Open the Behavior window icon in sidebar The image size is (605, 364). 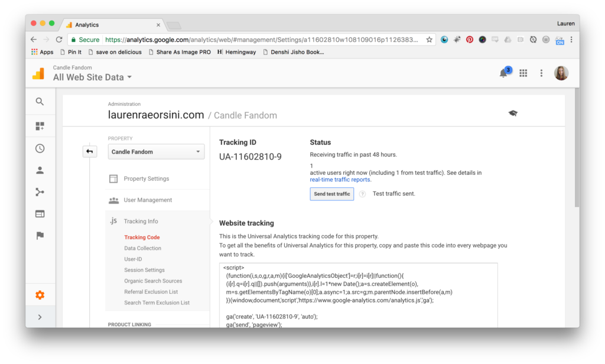coord(40,214)
